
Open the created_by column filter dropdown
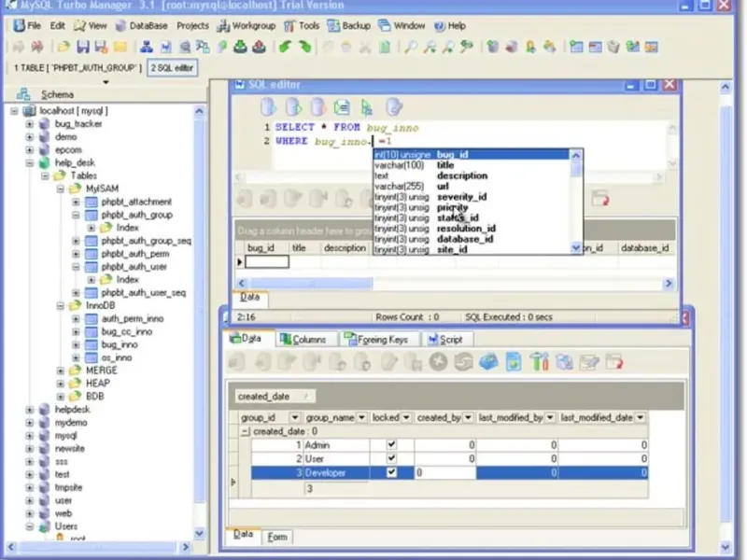pyautogui.click(x=469, y=417)
